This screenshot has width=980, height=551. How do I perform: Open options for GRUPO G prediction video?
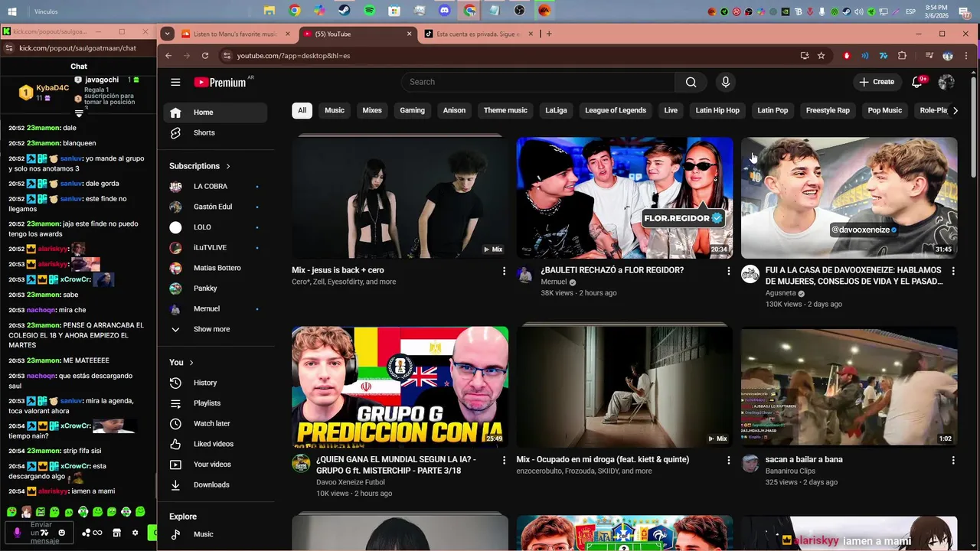point(504,460)
